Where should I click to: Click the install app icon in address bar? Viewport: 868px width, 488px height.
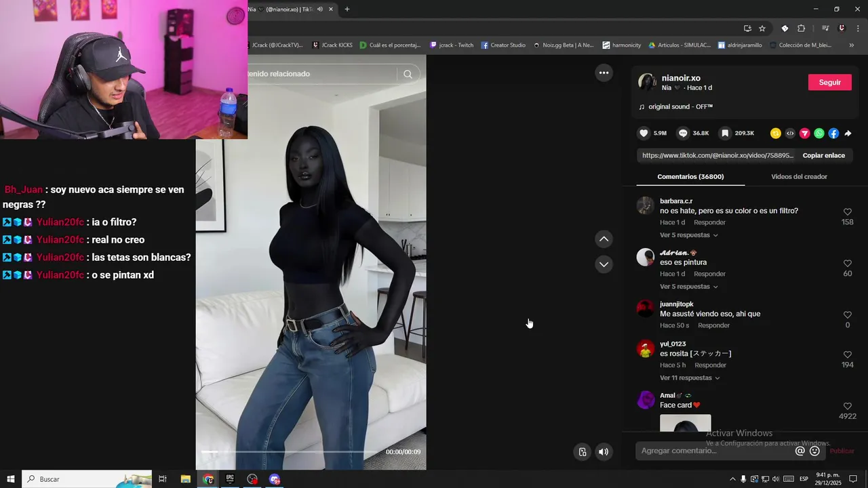click(x=747, y=28)
